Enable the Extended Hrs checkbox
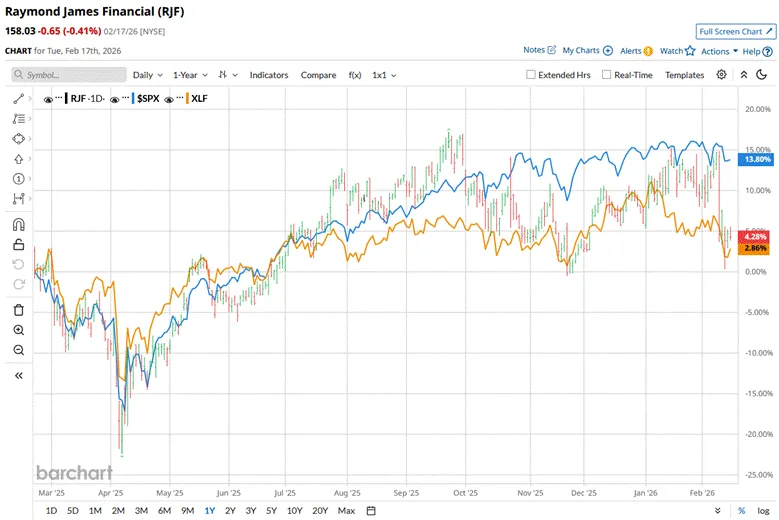 click(532, 75)
